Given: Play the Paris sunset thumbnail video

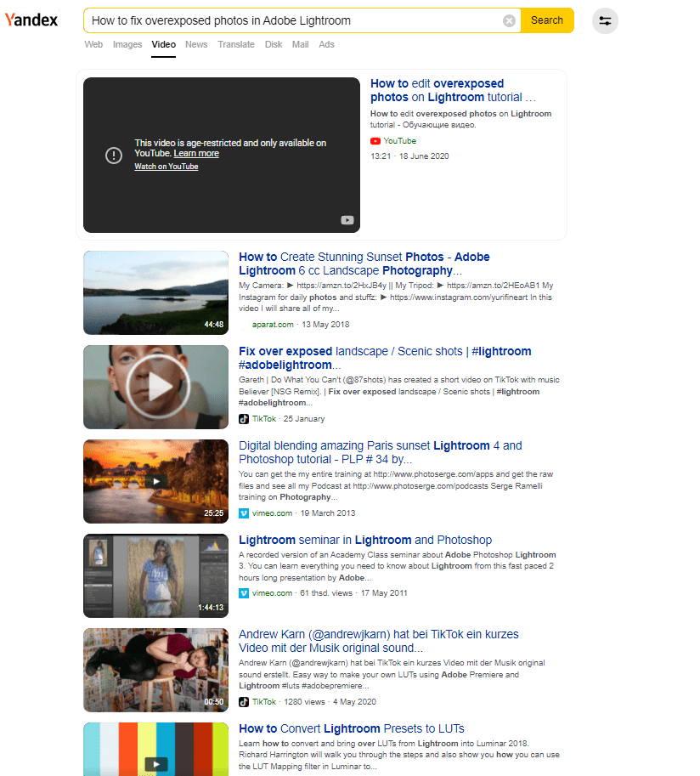Looking at the screenshot, I should pyautogui.click(x=156, y=481).
